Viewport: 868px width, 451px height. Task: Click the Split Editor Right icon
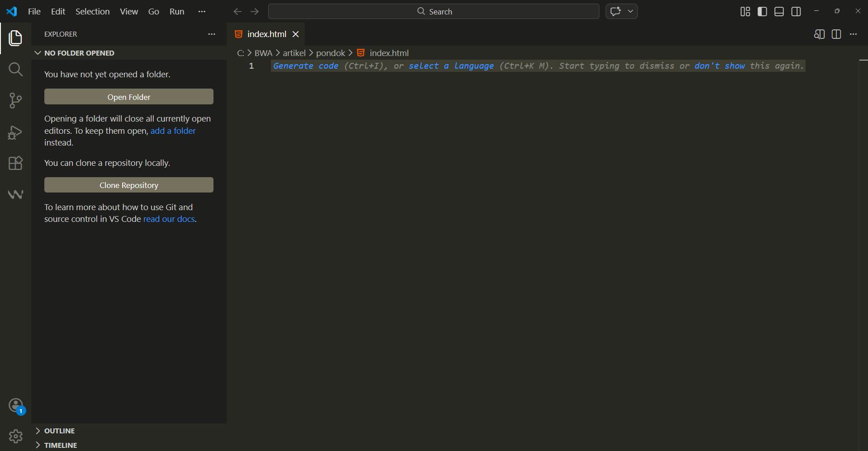tap(836, 34)
